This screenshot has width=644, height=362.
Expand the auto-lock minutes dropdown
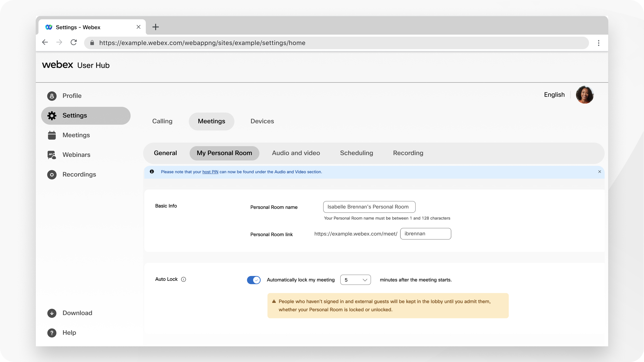tap(356, 279)
